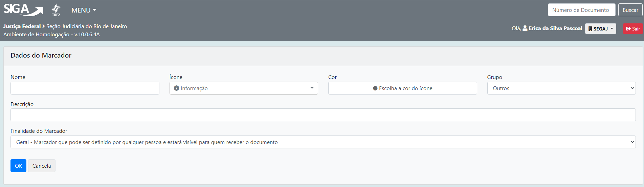644x187 pixels.
Task: Focus the Número de Documento search box
Action: click(x=581, y=10)
